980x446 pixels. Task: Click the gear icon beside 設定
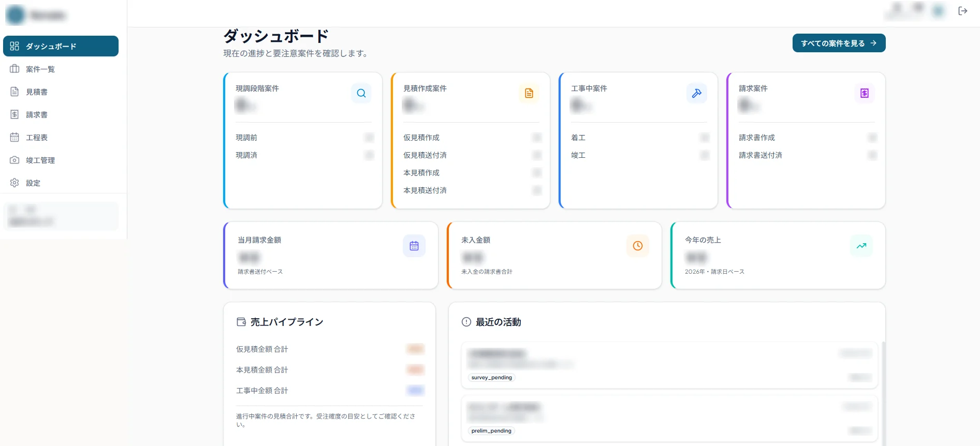point(14,183)
